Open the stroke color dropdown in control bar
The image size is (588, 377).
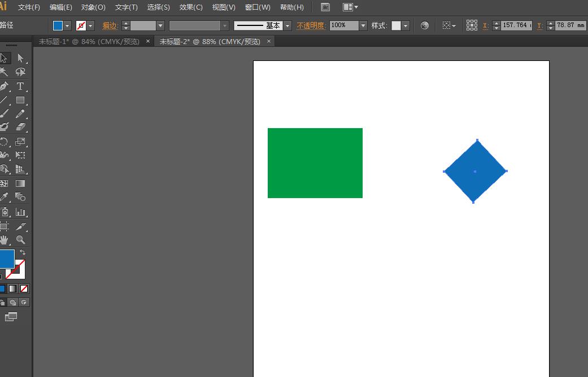tap(91, 25)
